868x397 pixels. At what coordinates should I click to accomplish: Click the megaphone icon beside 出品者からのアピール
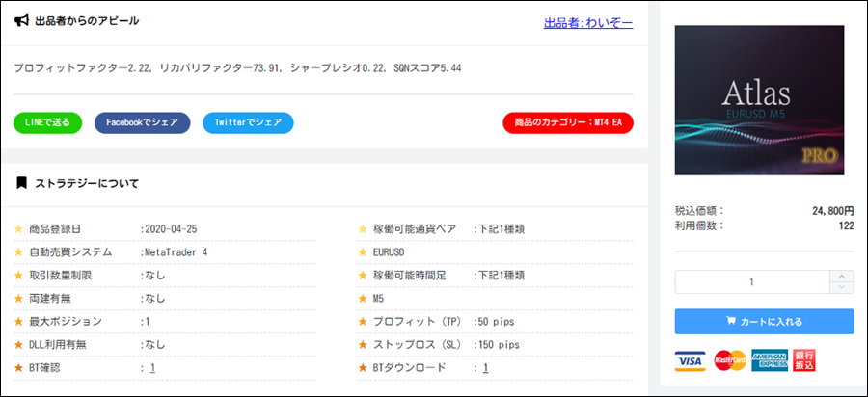pos(21,21)
